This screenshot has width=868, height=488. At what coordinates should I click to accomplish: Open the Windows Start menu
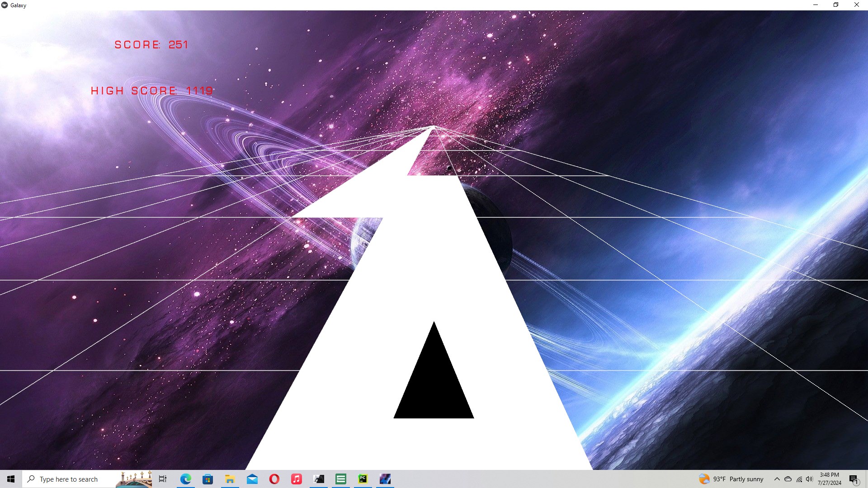point(11,479)
